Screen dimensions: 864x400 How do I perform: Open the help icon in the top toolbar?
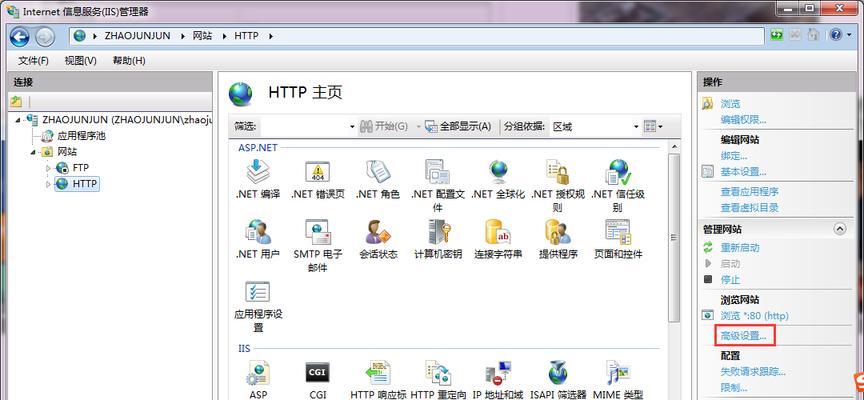tap(835, 35)
